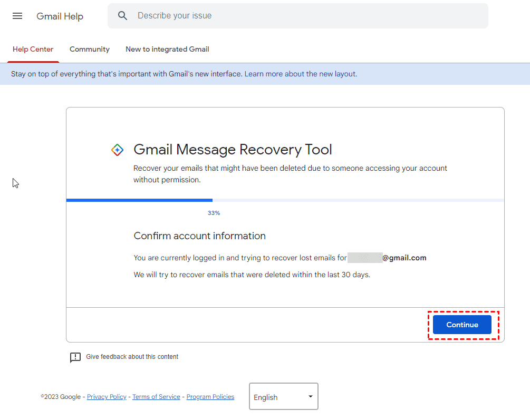Focus the Describe your issue search field

tap(297, 16)
